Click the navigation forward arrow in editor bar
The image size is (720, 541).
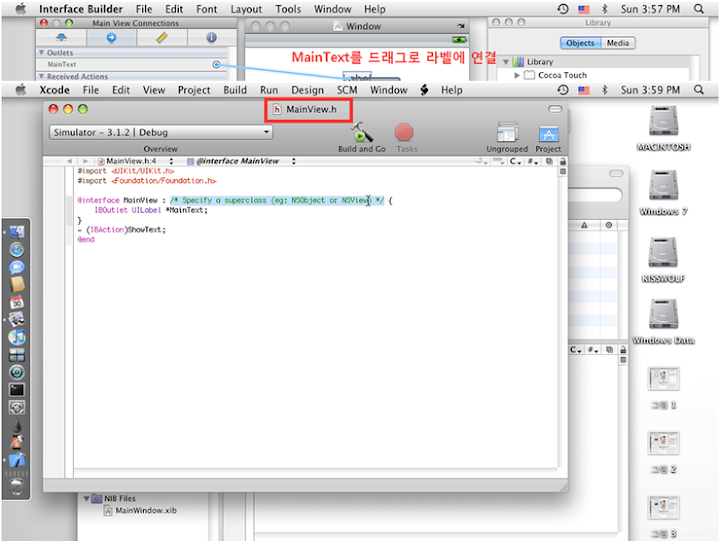(x=85, y=161)
